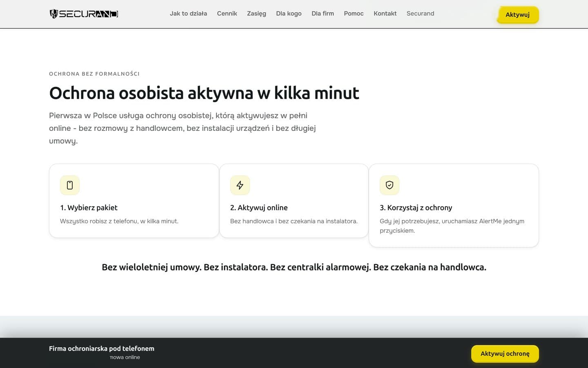This screenshot has height=368, width=588.
Task: Click the yellow Aktywuj button in the header
Action: (518, 15)
